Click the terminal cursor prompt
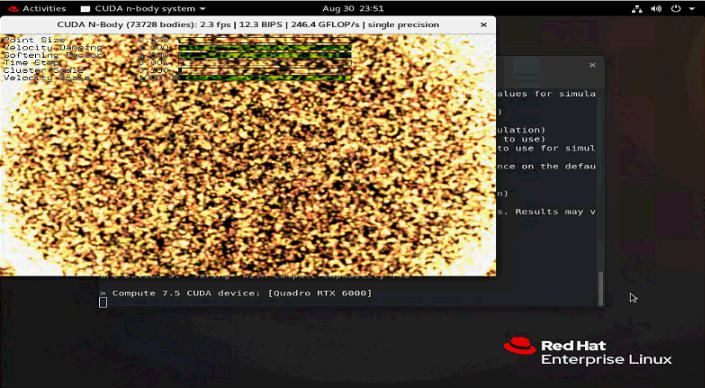This screenshot has height=388, width=705. coord(103,303)
